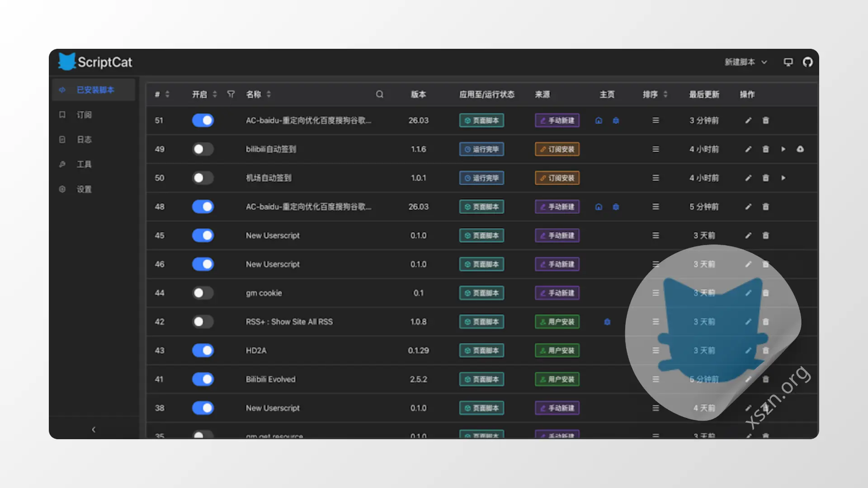Viewport: 868px width, 488px height.
Task: Grab sort handle for script 51
Action: click(x=656, y=121)
